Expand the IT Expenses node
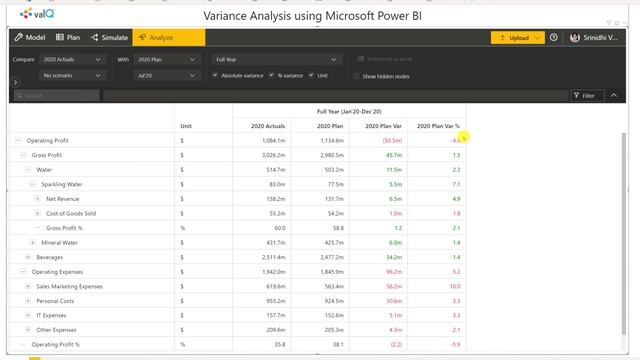Screen dimensions: 640x360 coord(28,316)
